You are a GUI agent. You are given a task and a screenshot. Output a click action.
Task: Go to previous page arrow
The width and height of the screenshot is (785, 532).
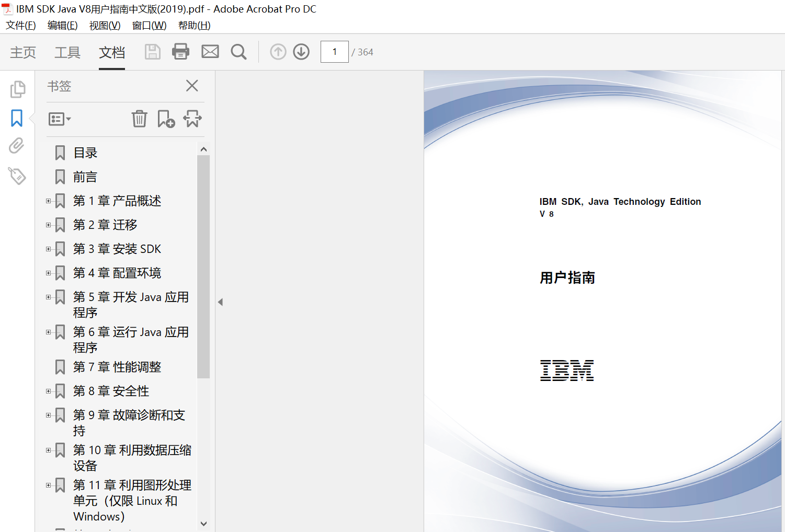tap(278, 52)
